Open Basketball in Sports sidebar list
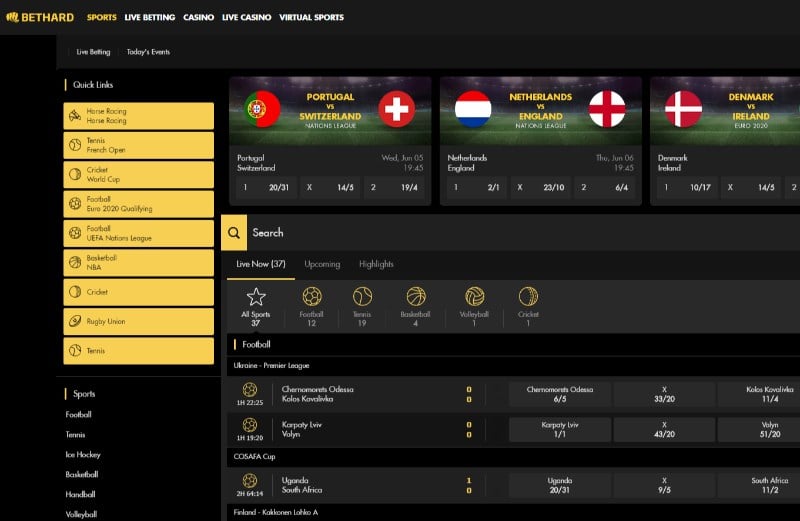 click(x=82, y=475)
